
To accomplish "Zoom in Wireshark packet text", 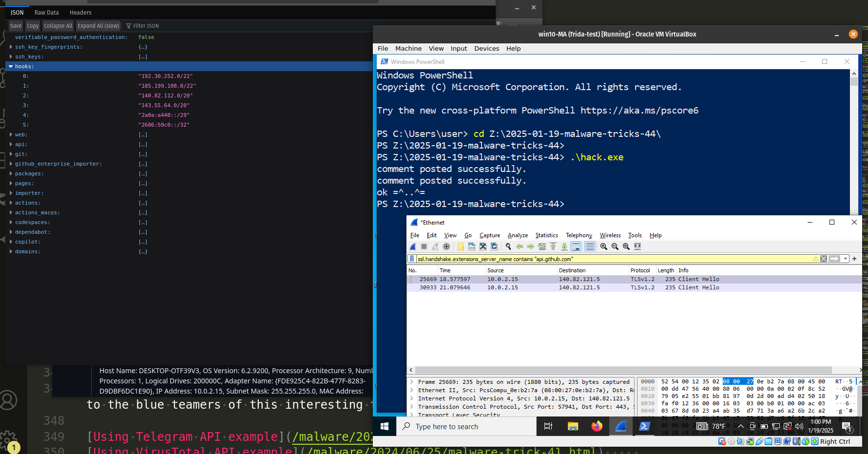I will pos(604,246).
